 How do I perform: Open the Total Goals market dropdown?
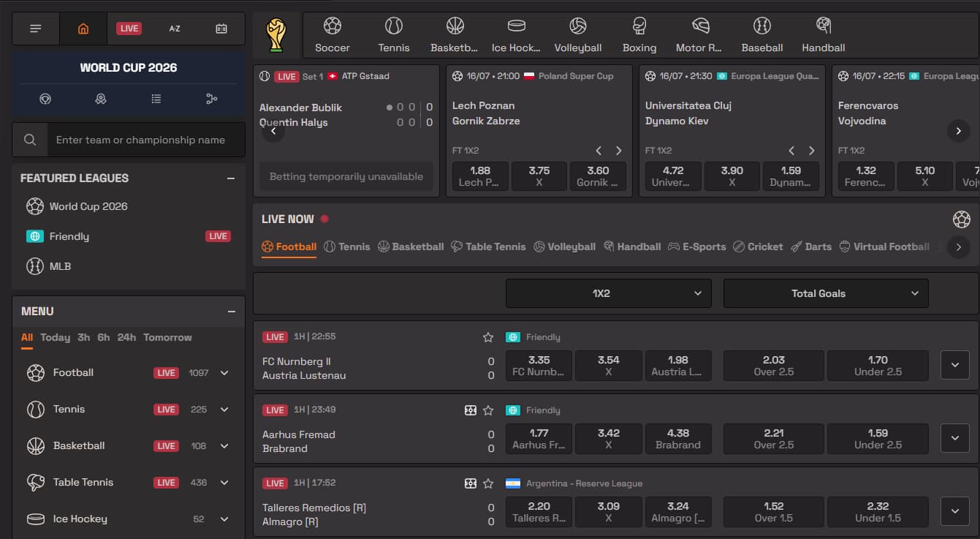point(826,293)
